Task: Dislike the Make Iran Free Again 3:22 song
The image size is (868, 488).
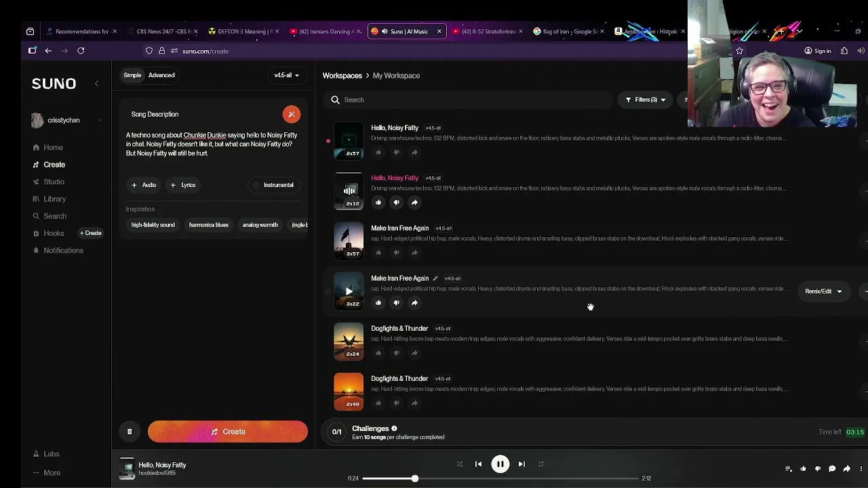Action: 396,303
